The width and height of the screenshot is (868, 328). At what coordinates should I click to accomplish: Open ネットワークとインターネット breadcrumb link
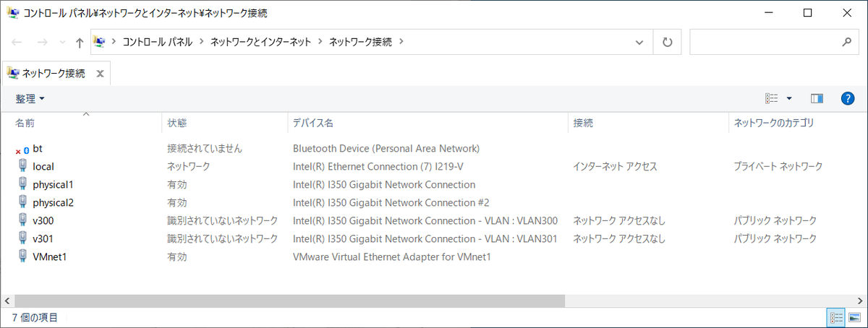(260, 43)
